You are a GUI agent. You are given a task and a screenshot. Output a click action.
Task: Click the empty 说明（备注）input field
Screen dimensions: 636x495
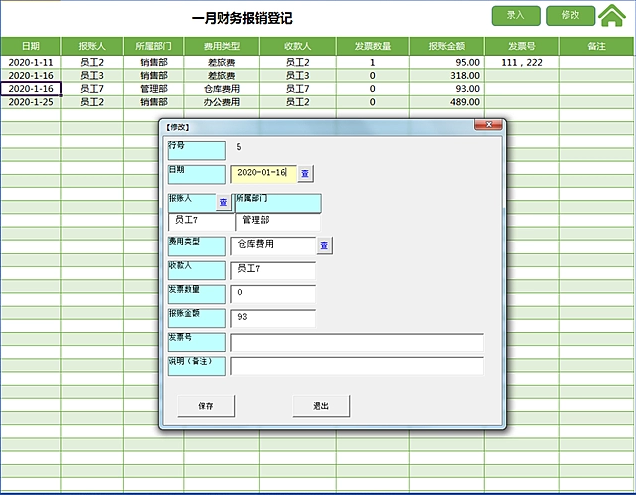357,366
